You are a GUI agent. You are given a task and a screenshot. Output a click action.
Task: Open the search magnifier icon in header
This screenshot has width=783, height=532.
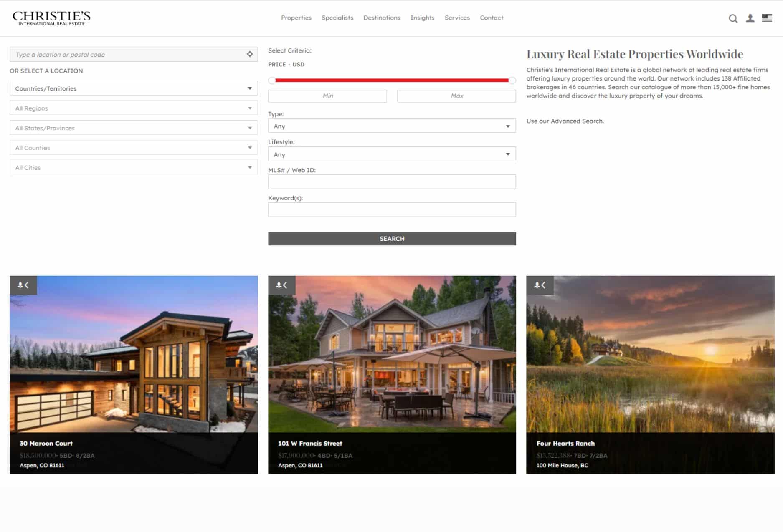[732, 18]
